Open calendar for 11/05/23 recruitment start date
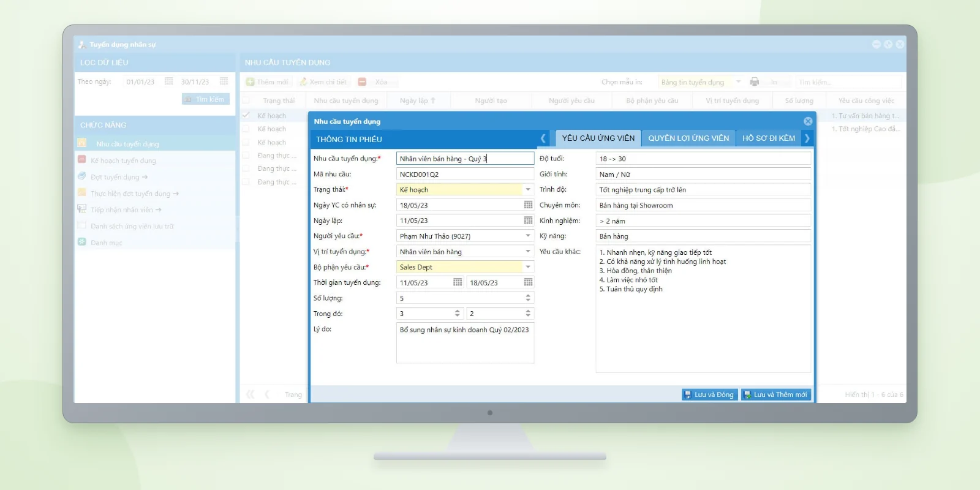The height and width of the screenshot is (490, 980). click(458, 282)
